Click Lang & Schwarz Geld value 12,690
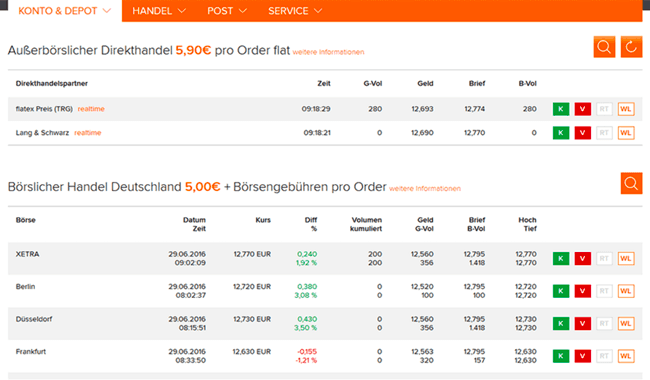The height and width of the screenshot is (380, 650). 422,133
